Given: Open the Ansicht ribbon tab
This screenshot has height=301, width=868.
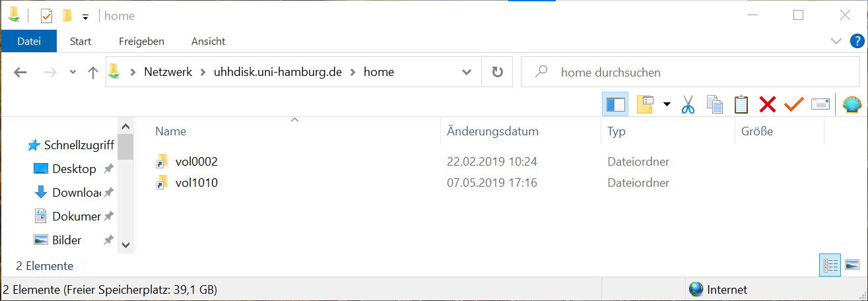Looking at the screenshot, I should click(x=208, y=41).
